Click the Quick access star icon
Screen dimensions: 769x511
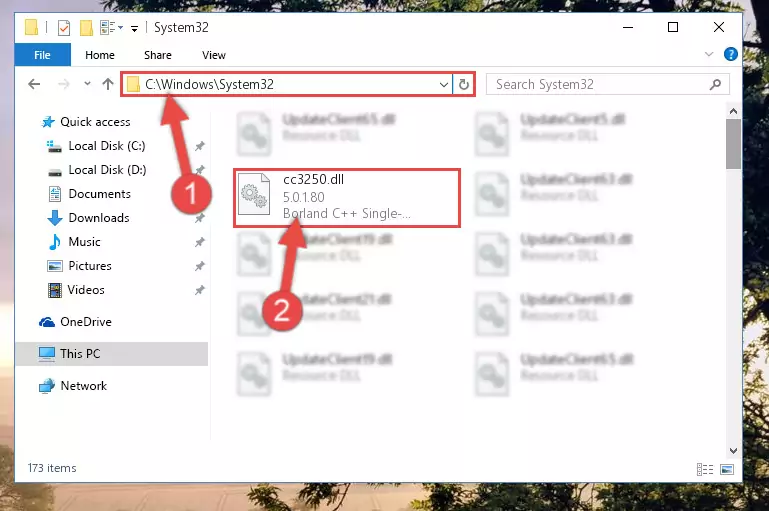tap(48, 122)
